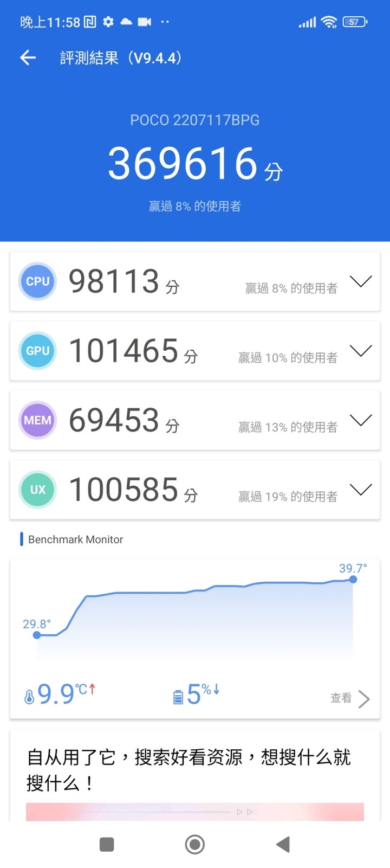Click the MEM score badge icon
The image size is (390, 868).
pyautogui.click(x=37, y=420)
